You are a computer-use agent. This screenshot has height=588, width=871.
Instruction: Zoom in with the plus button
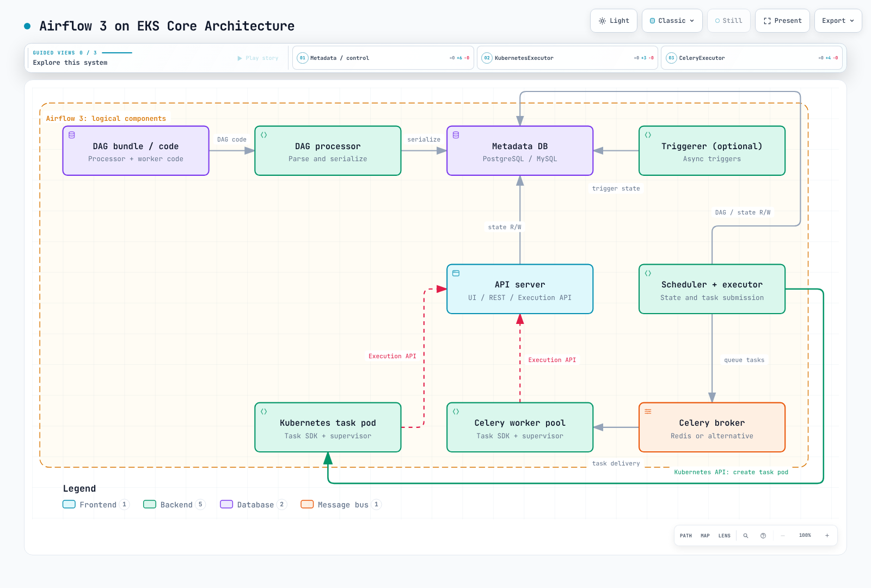pyautogui.click(x=827, y=536)
